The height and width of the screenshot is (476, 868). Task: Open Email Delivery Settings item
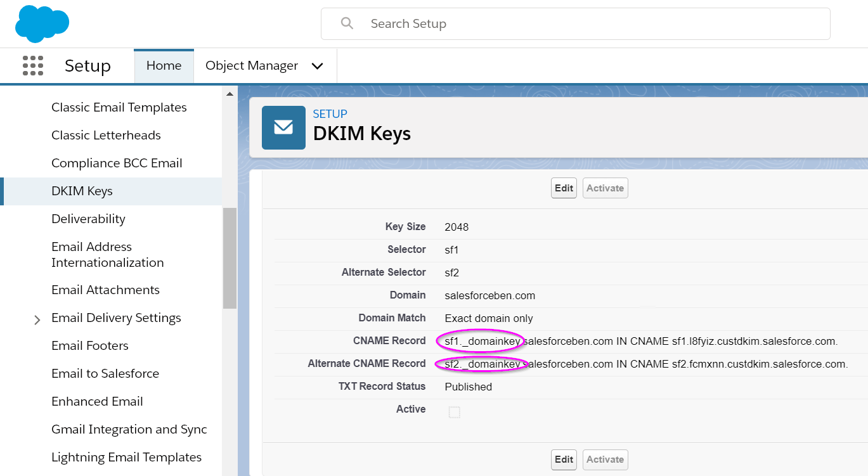pyautogui.click(x=116, y=318)
